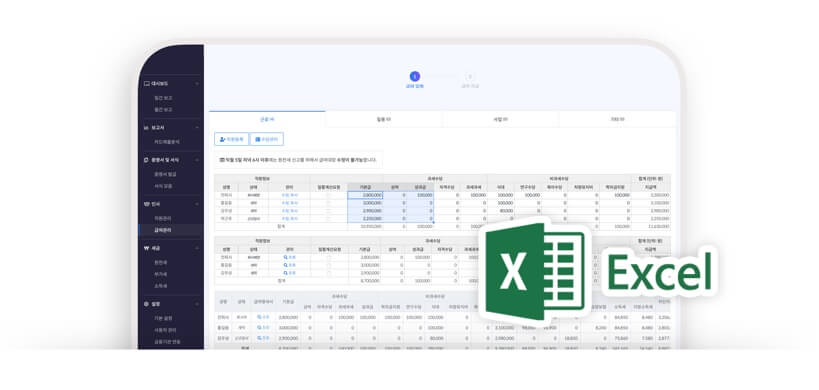
Task: Tick checkbox in second table's 2,800,000 base-pay row
Action: click(329, 257)
